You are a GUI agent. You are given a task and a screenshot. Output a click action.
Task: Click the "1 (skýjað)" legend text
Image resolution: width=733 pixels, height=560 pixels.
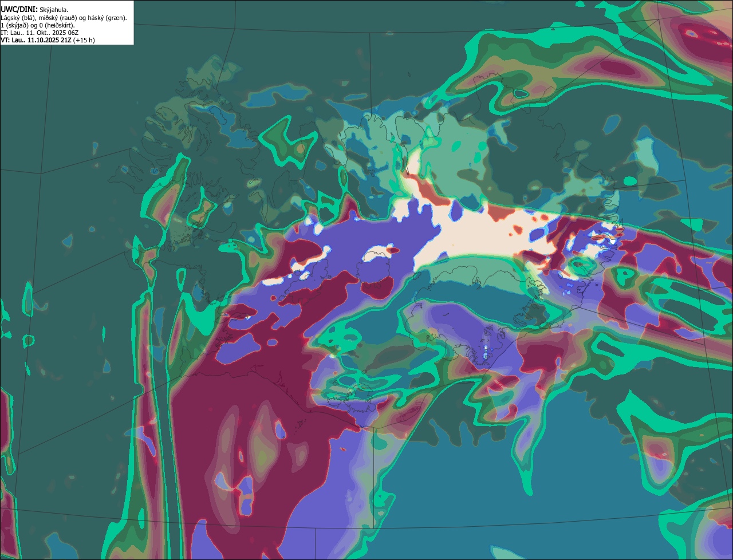point(14,26)
